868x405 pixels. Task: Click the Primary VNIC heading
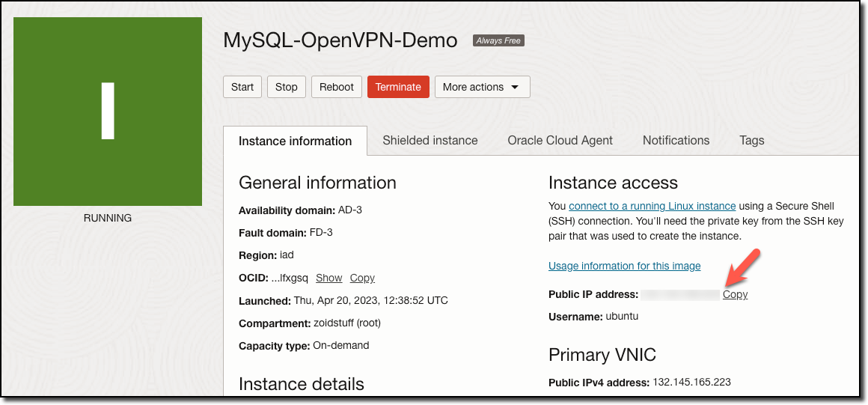click(x=602, y=355)
